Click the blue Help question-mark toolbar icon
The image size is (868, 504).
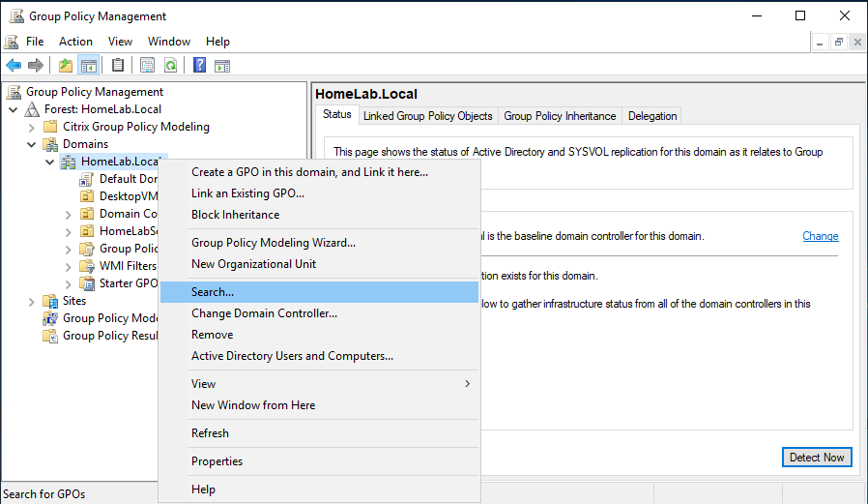pos(199,66)
